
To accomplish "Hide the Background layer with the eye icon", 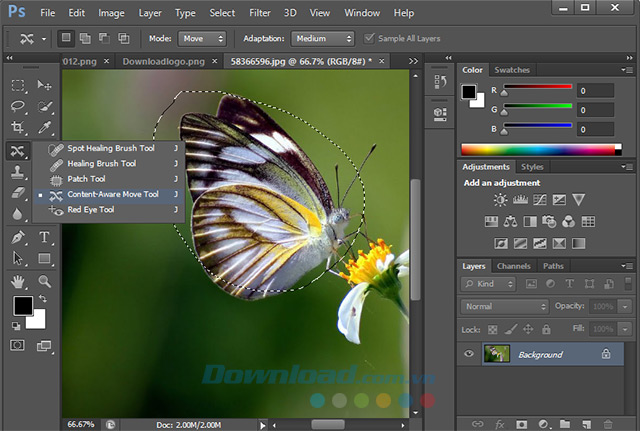I will [x=469, y=354].
